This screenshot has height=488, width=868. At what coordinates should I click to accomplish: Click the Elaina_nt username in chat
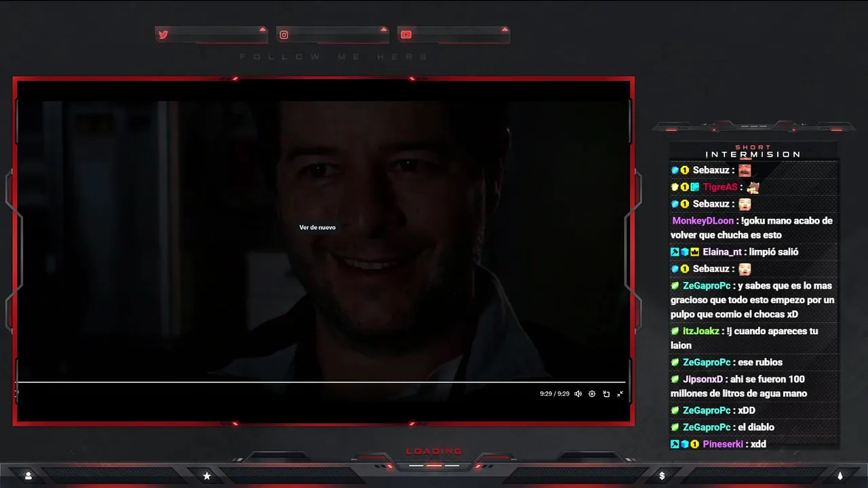pyautogui.click(x=722, y=252)
